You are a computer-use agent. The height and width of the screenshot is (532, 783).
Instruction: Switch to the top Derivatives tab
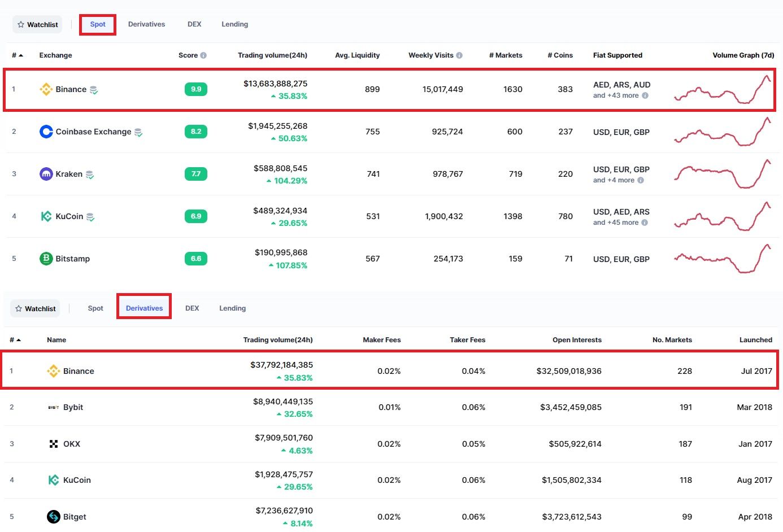click(x=146, y=24)
